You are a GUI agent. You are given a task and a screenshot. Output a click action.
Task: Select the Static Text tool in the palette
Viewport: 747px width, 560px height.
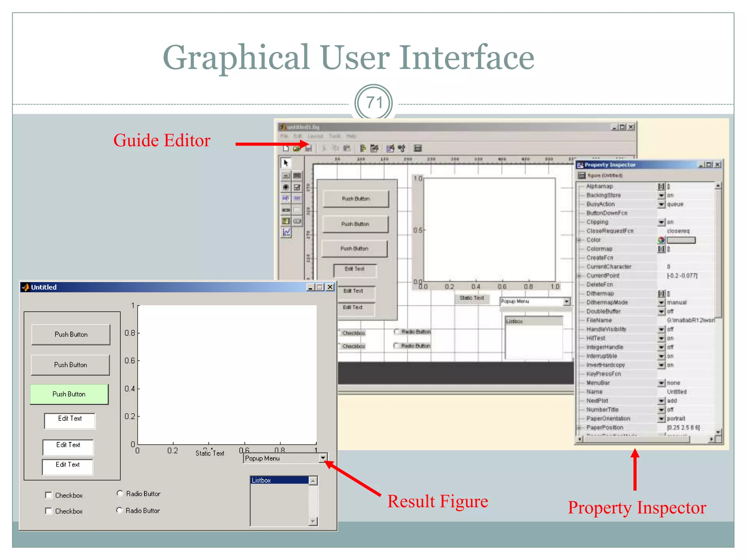point(297,198)
